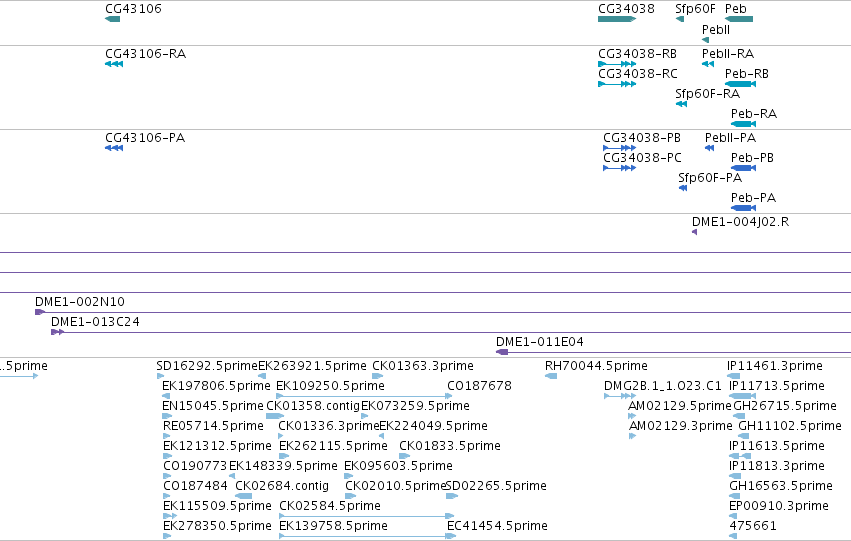Click the EP00910.3prime EST label
Viewport: 851px width, 541px height.
coord(778,506)
